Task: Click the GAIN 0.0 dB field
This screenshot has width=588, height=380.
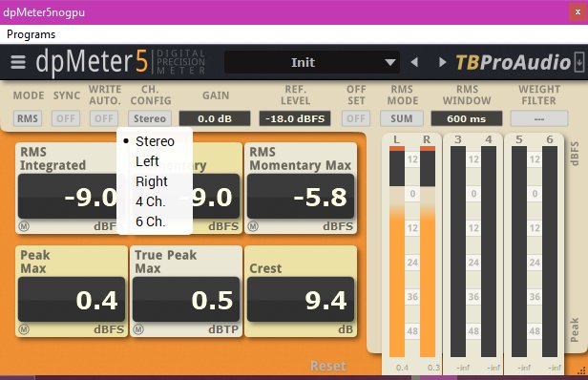Action: [x=215, y=118]
